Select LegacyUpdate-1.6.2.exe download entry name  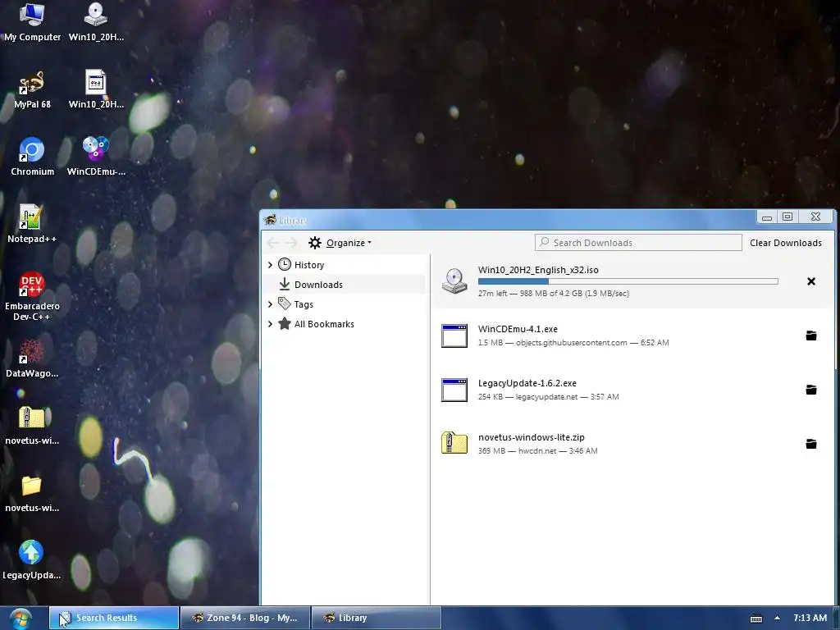(x=527, y=383)
